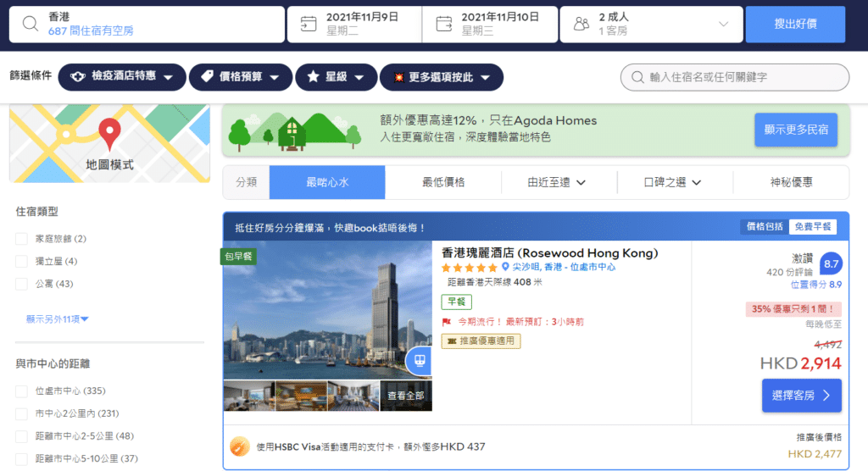This screenshot has width=868, height=471.
Task: Click the red map pin on 地圖模式
Action: 109,133
